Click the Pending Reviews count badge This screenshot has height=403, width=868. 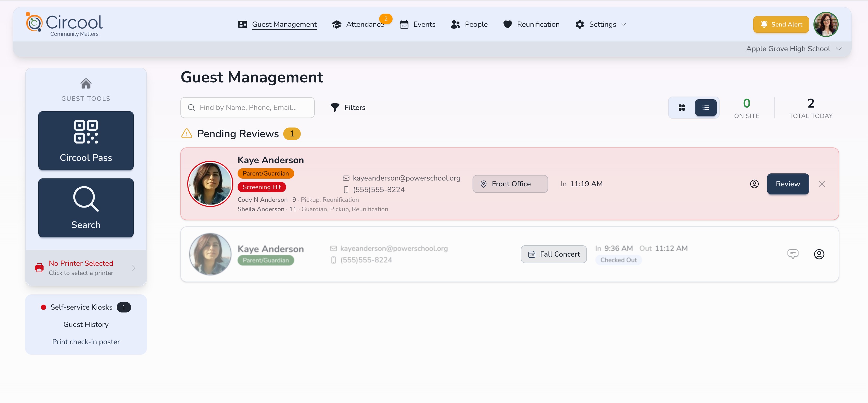tap(291, 134)
